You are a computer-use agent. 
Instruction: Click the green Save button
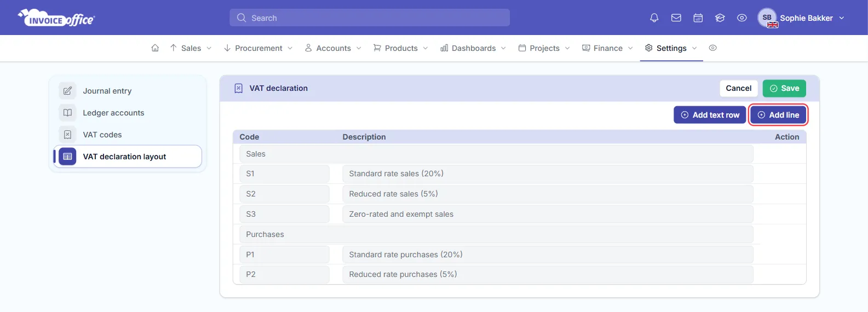tap(784, 88)
